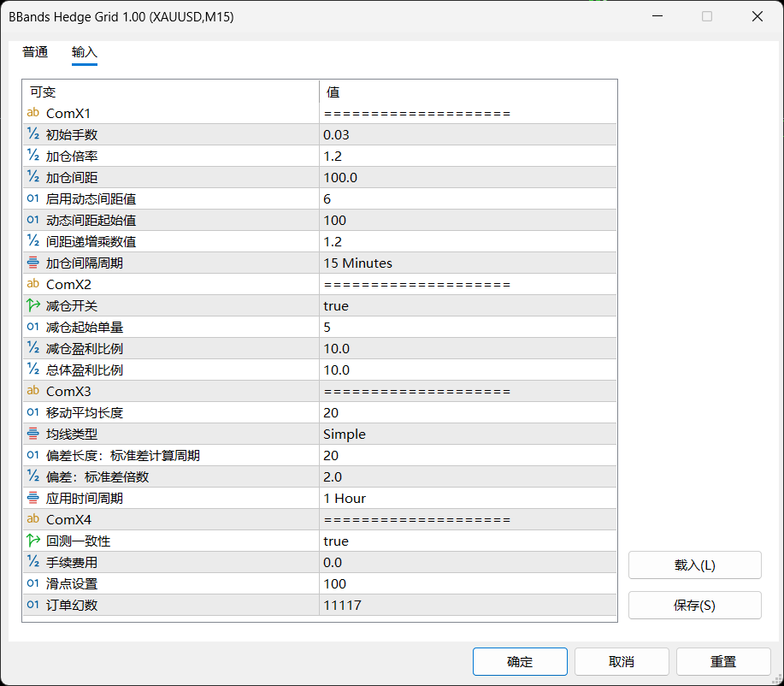This screenshot has width=784, height=686.
Task: Click the double-type icon beside 手续费用
Action: (x=33, y=562)
